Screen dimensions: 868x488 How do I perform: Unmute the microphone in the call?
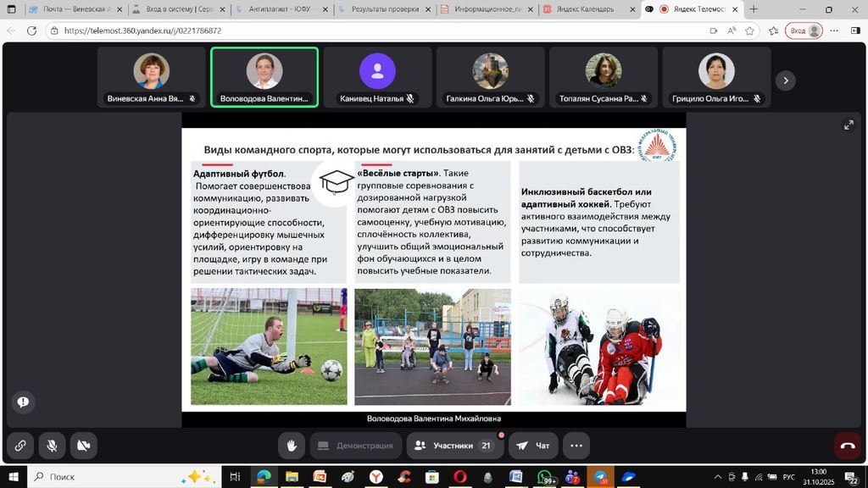click(52, 446)
